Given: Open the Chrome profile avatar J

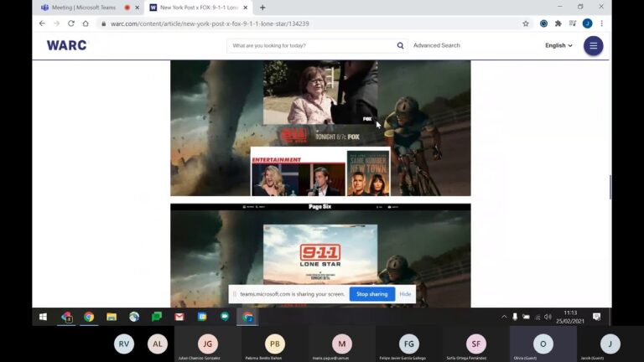Looking at the screenshot, I should tap(587, 23).
